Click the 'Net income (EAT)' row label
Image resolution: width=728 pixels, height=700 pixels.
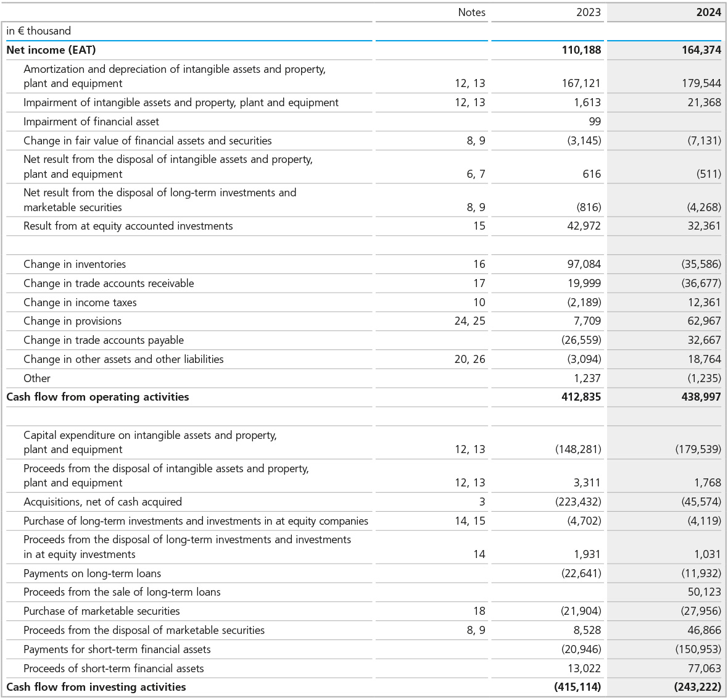[51, 50]
